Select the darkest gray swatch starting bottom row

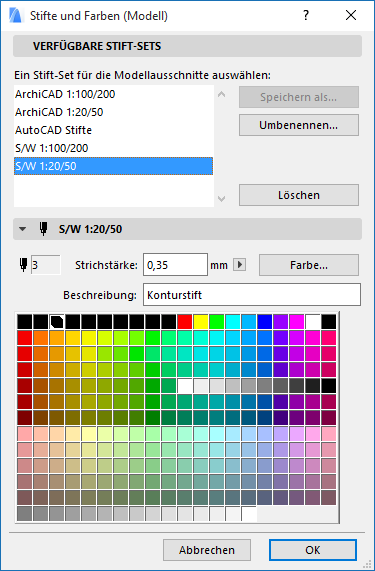pyautogui.click(x=25, y=514)
